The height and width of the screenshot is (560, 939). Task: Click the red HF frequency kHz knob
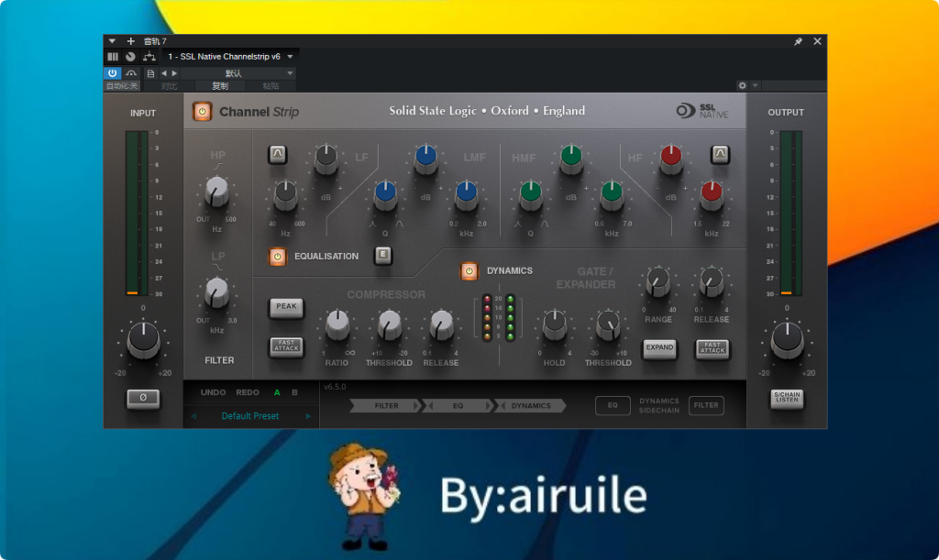(712, 195)
